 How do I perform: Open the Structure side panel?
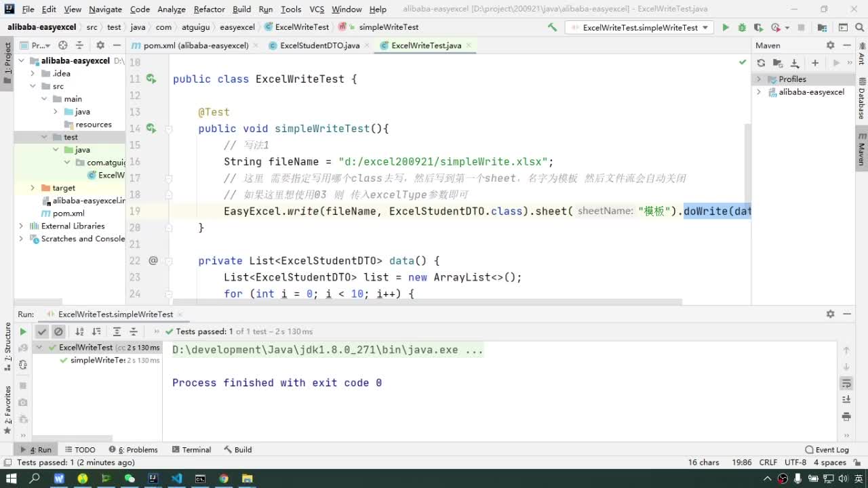pyautogui.click(x=7, y=346)
